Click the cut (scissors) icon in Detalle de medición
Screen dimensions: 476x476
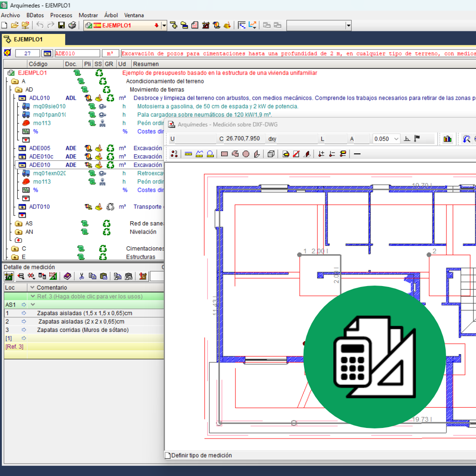coord(82,276)
